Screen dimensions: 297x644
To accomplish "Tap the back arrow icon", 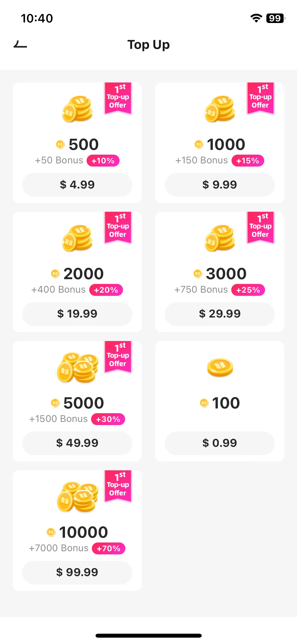I will click(x=20, y=44).
